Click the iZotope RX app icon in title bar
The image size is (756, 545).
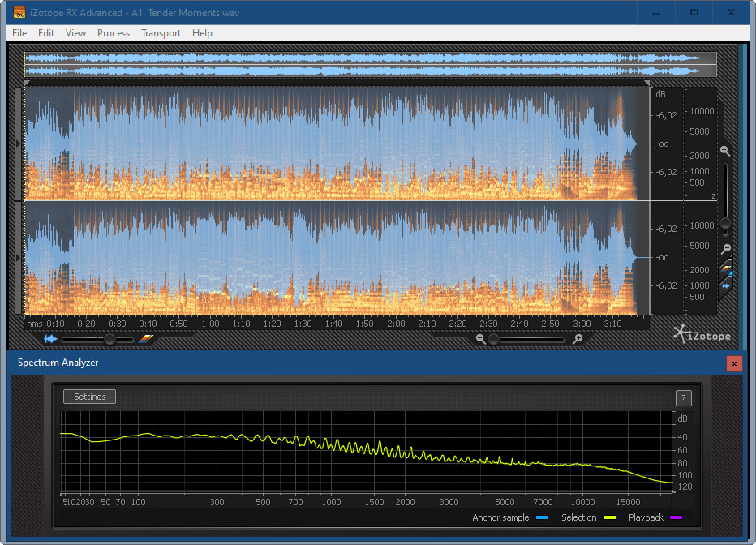(x=19, y=12)
